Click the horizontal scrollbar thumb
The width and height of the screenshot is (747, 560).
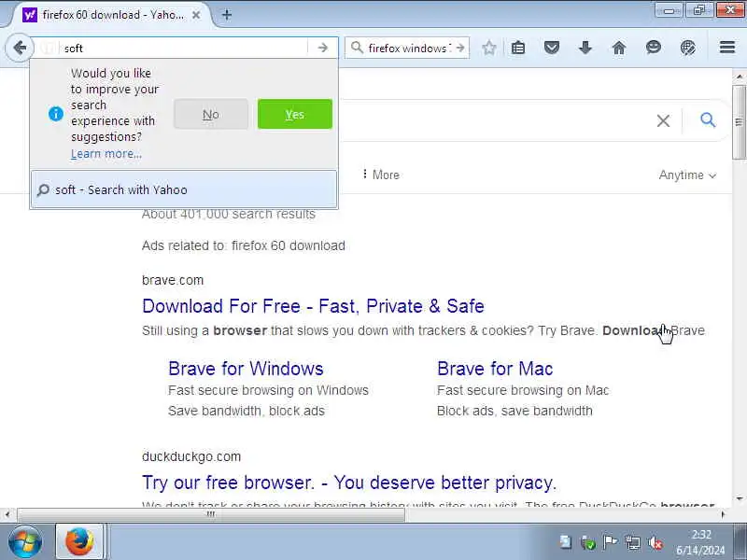211,514
